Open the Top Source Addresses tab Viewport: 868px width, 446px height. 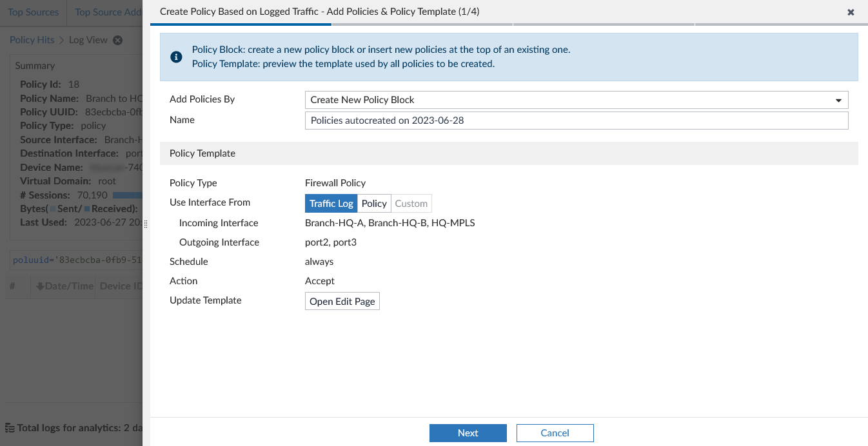click(107, 12)
